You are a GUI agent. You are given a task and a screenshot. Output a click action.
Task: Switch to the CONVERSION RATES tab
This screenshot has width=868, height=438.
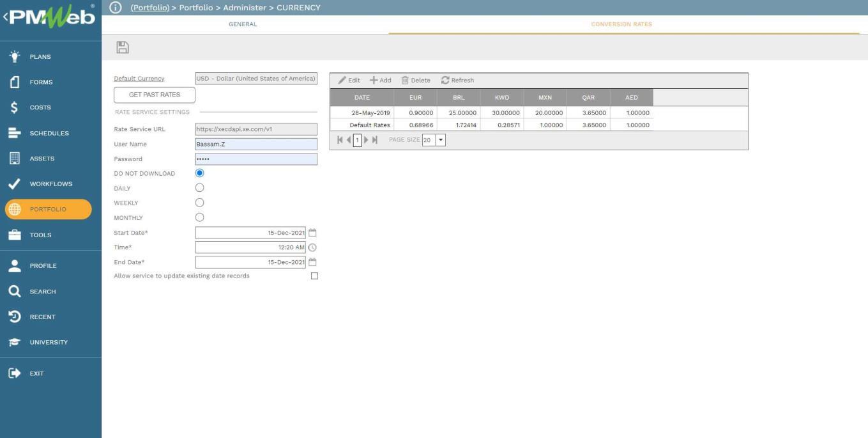coord(621,24)
